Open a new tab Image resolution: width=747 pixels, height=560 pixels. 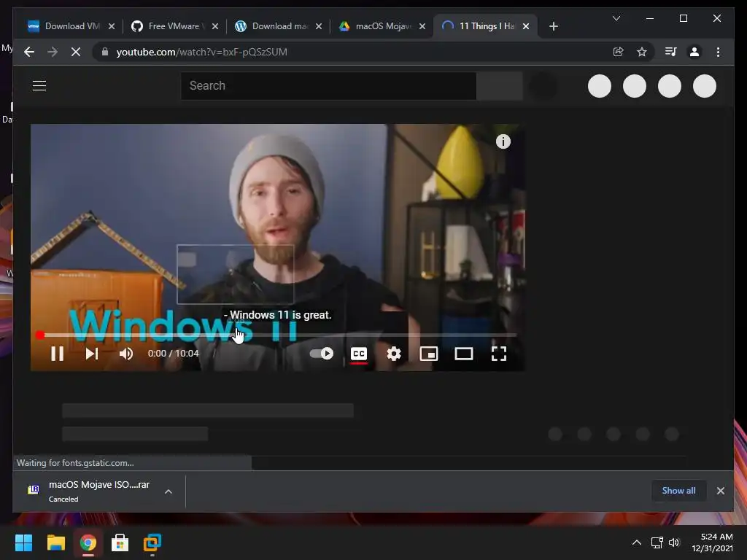tap(553, 26)
